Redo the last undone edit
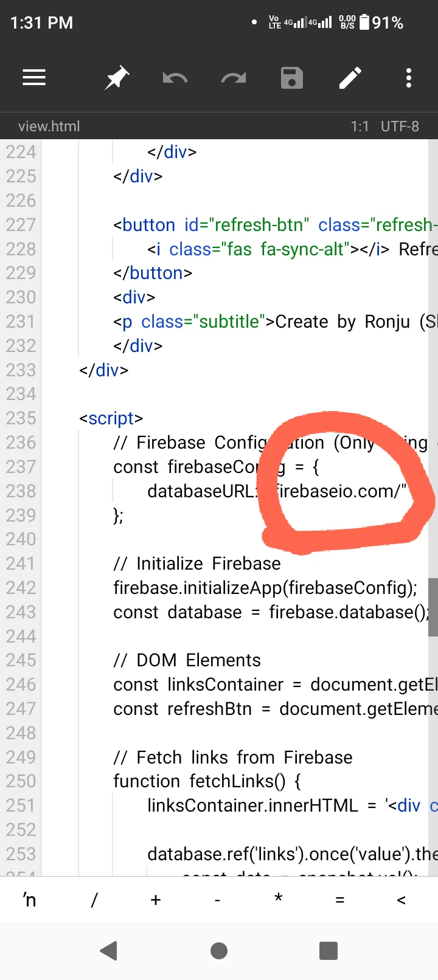The width and height of the screenshot is (438, 980). coord(234,78)
